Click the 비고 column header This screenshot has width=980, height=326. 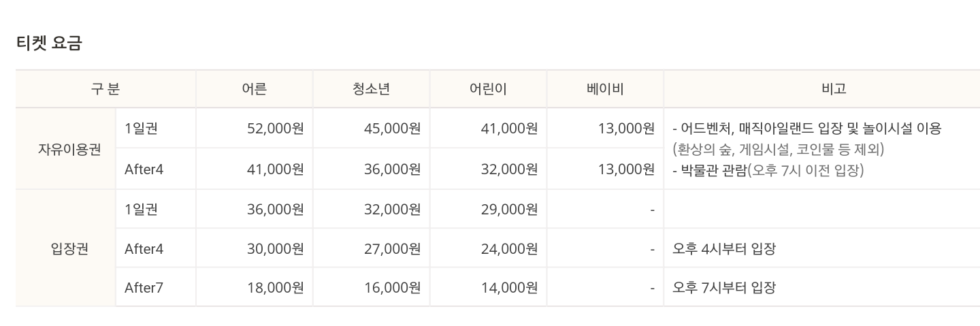834,88
